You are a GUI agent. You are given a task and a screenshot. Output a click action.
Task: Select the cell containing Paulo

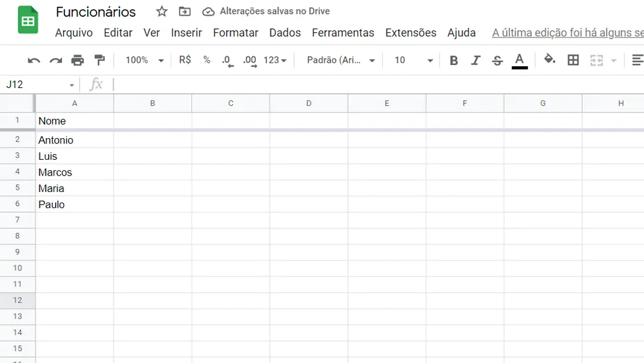(x=75, y=204)
